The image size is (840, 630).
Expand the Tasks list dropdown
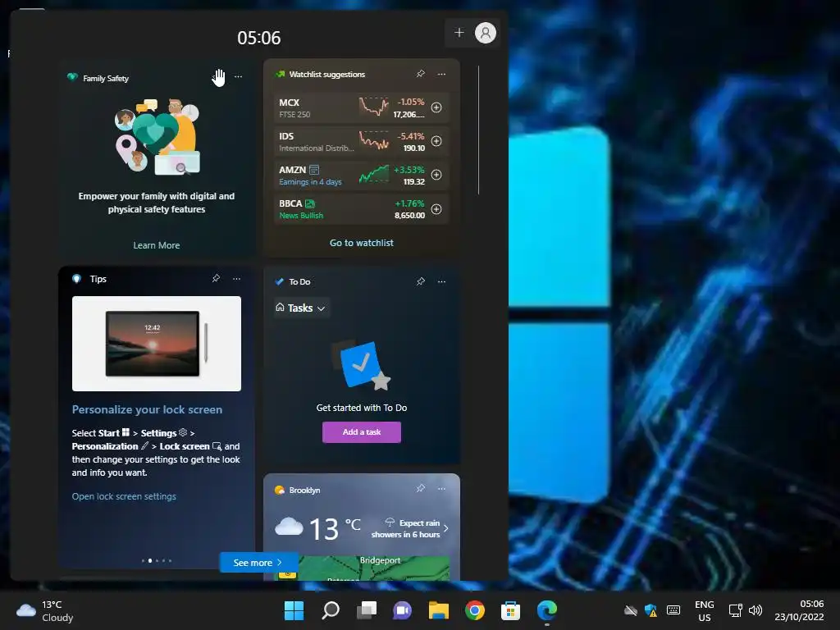point(301,308)
